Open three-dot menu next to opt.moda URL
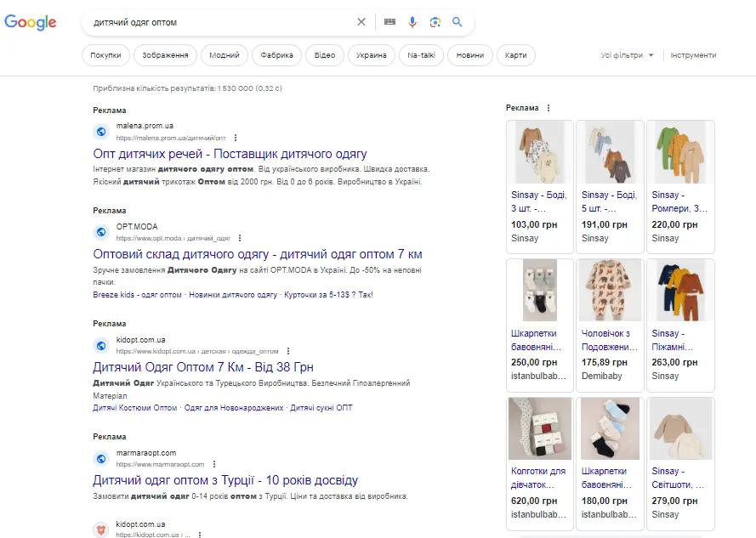 click(240, 238)
